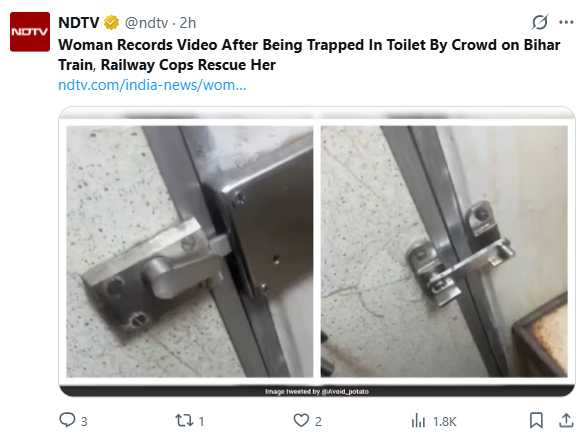Click the image credit caption bar
The image size is (581, 438).
[x=317, y=391]
